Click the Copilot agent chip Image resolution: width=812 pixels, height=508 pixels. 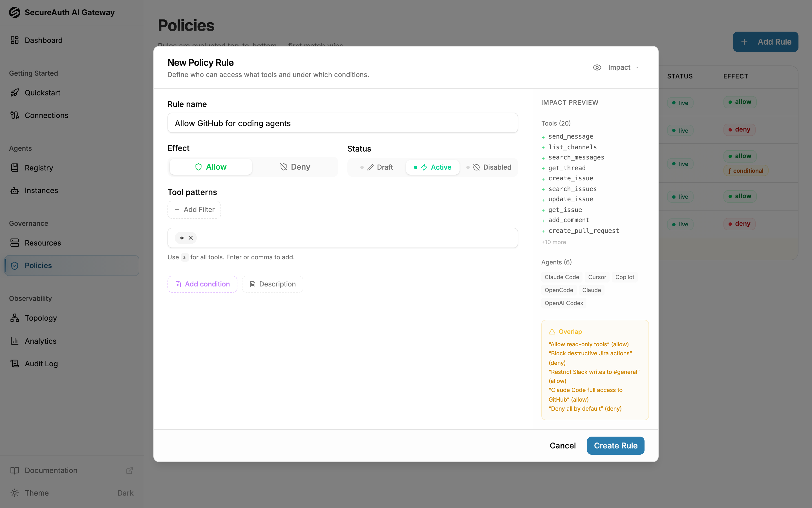point(625,277)
